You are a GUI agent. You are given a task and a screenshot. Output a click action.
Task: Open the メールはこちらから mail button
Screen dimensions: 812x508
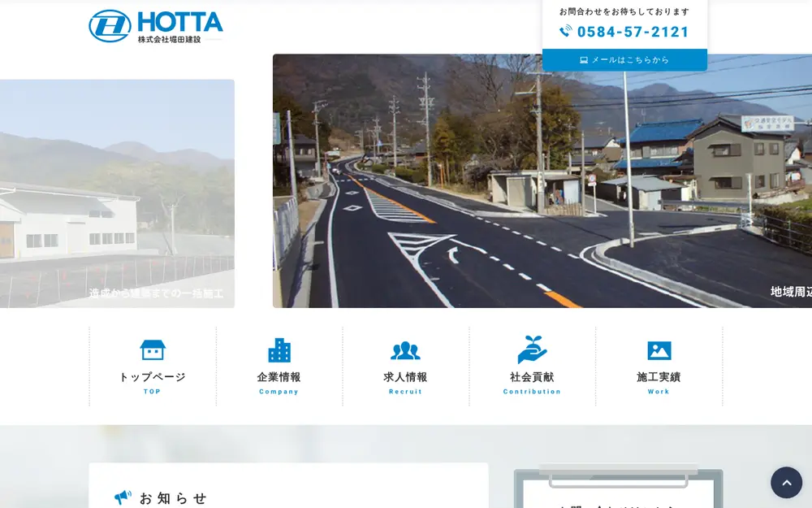624,59
